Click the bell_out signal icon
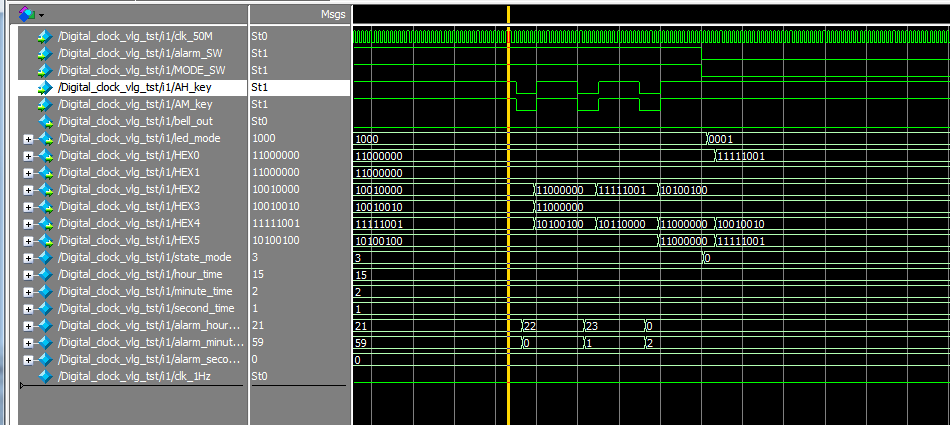This screenshot has height=425, width=950. tap(43, 122)
